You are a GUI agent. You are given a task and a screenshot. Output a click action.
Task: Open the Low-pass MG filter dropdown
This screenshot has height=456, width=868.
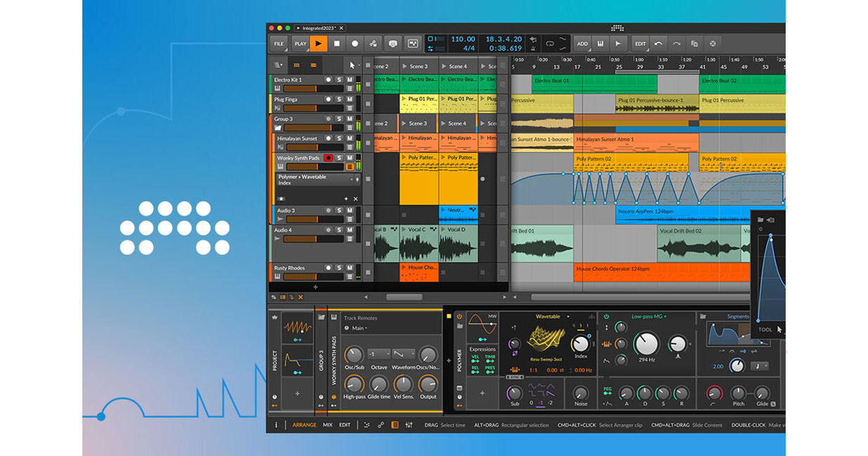click(x=649, y=317)
